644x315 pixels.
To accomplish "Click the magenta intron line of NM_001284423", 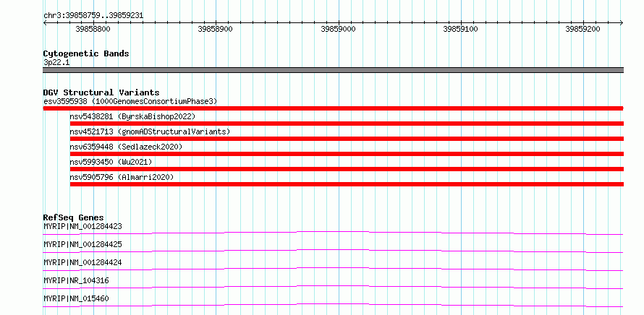I will pyautogui.click(x=333, y=233).
